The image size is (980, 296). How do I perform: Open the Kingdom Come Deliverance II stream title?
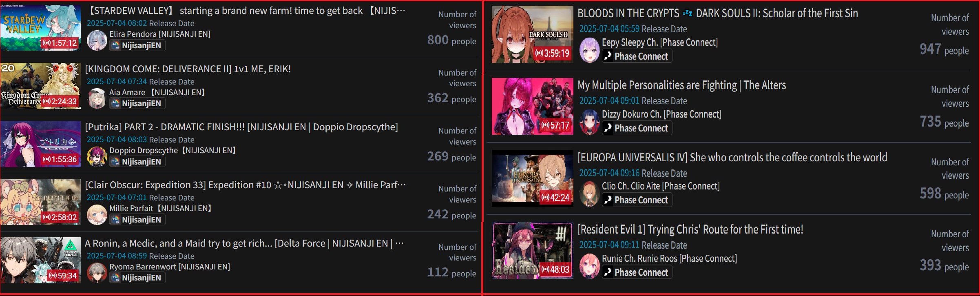coord(188,69)
